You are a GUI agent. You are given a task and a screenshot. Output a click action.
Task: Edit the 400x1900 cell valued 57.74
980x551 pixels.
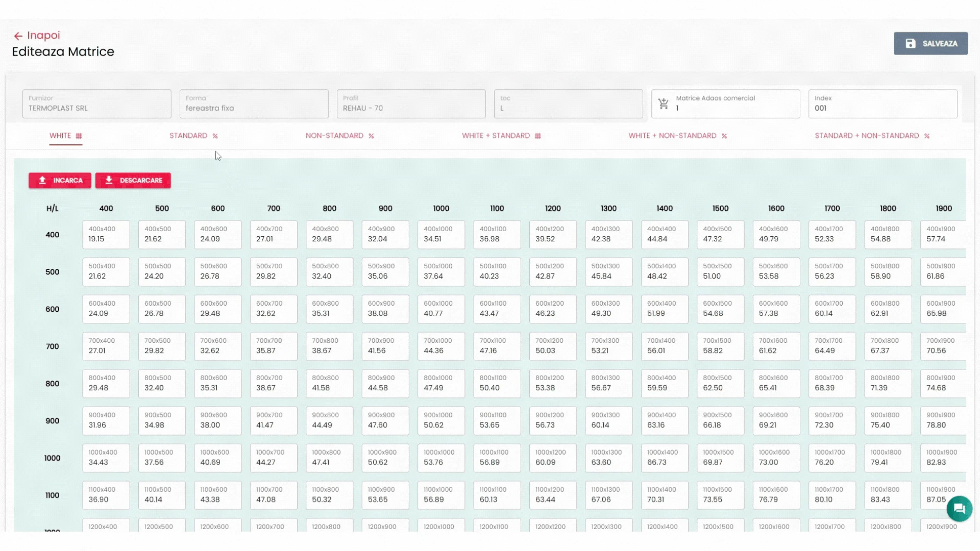point(943,235)
